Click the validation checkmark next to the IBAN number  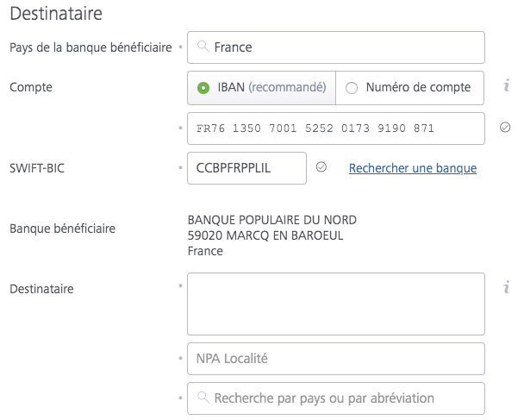505,128
